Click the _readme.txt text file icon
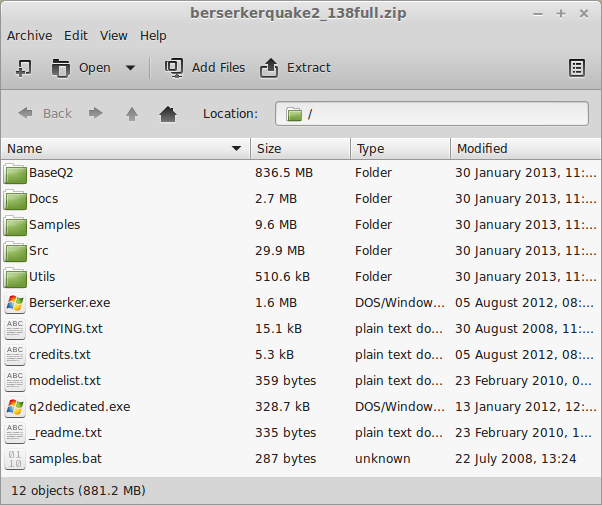Screen dimensions: 602x505 15,433
